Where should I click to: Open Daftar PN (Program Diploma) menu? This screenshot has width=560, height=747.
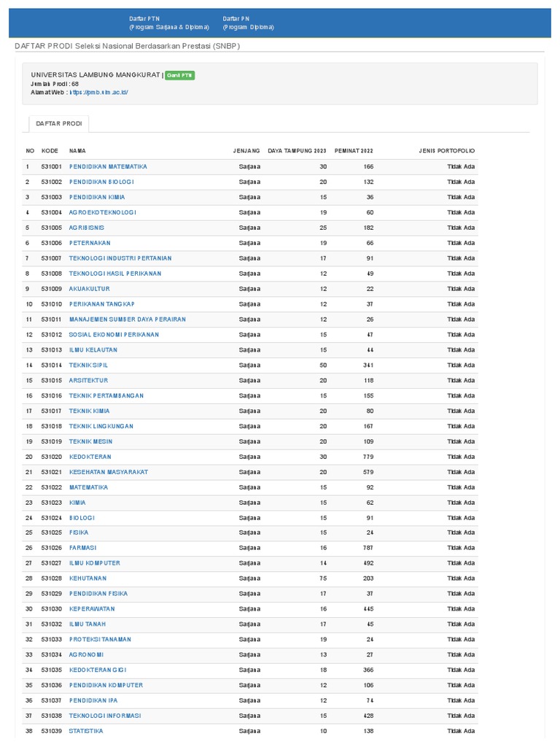248,23
